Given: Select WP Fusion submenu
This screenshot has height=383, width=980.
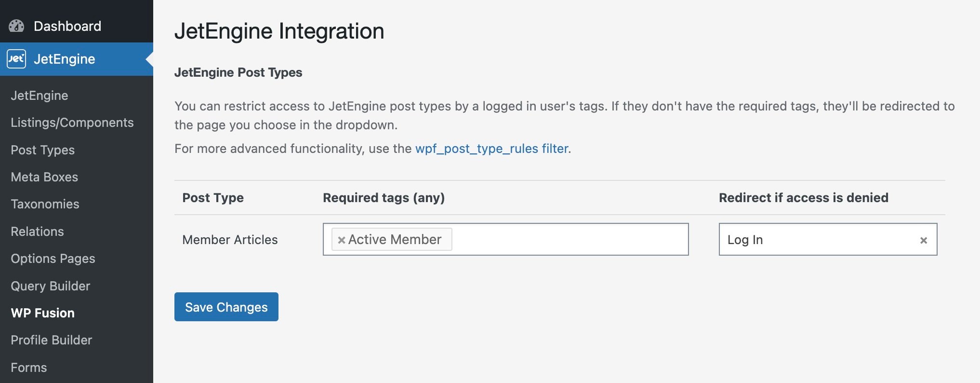Looking at the screenshot, I should [43, 313].
